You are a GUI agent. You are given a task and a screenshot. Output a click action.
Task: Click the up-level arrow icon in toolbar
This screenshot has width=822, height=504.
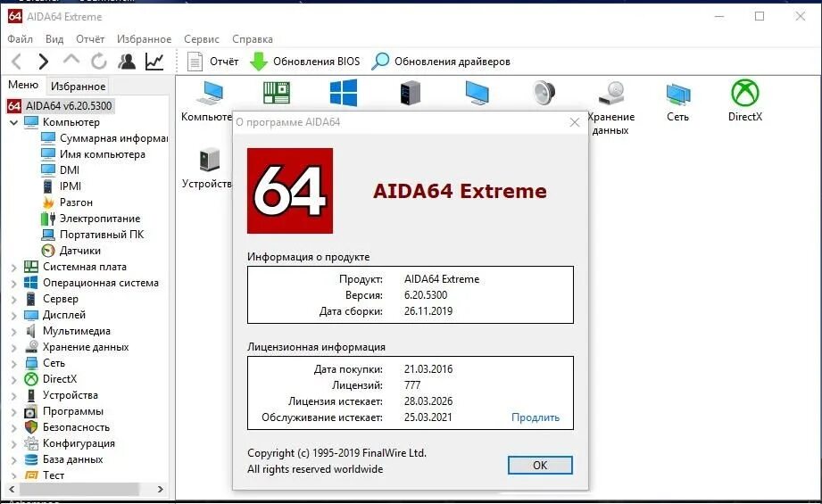(71, 60)
